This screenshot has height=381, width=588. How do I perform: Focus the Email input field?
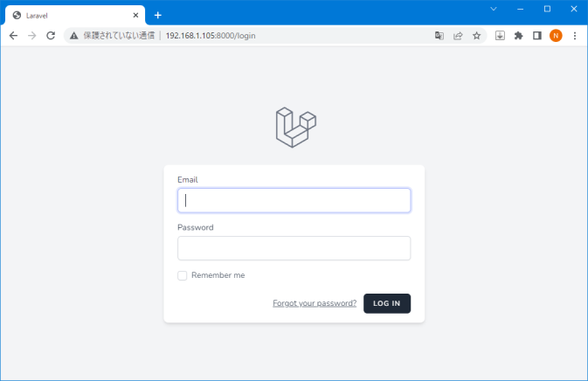(x=294, y=201)
